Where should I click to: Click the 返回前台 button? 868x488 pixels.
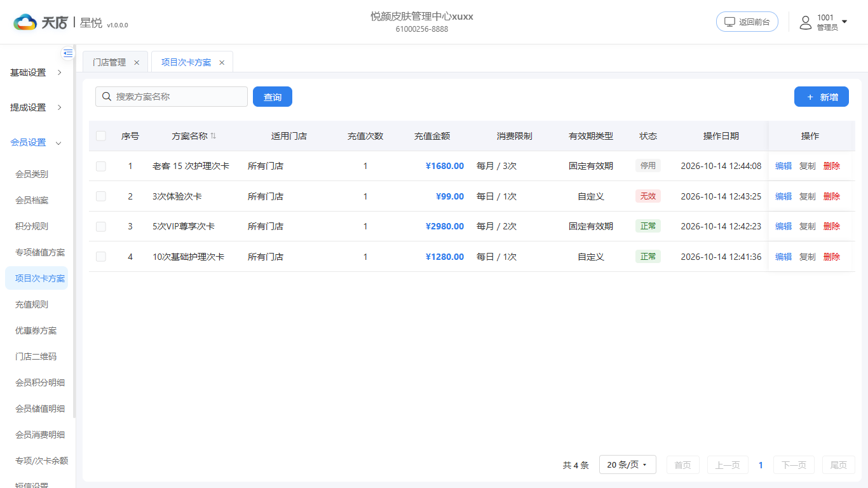tap(747, 22)
